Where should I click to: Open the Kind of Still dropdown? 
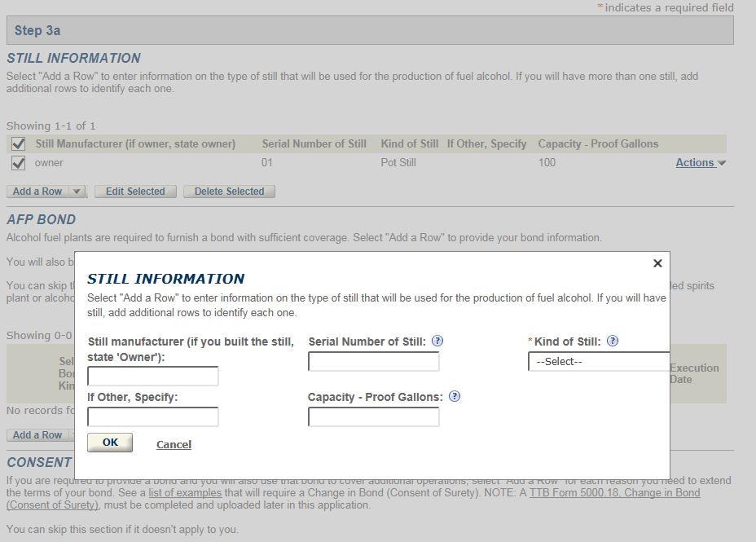[x=598, y=362]
